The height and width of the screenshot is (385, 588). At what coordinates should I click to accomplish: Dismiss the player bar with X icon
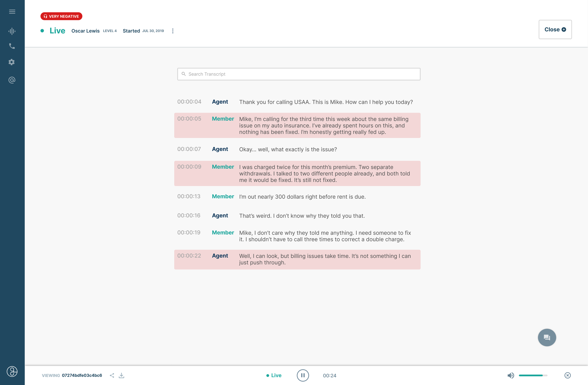tap(568, 375)
